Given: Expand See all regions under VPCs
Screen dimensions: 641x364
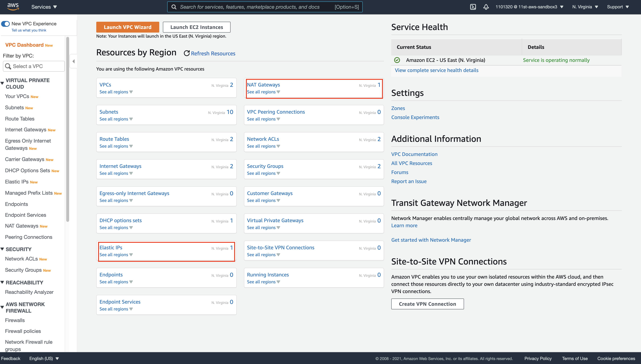Looking at the screenshot, I should click(116, 92).
